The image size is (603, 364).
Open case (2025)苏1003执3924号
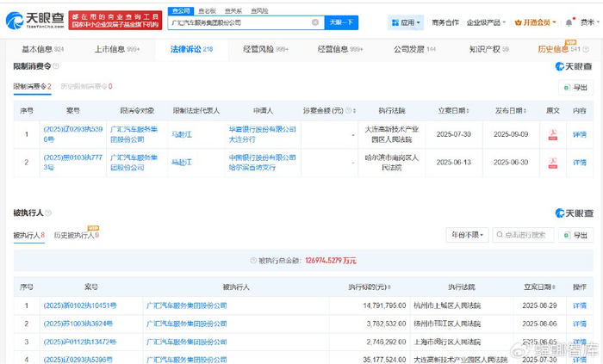point(78,324)
